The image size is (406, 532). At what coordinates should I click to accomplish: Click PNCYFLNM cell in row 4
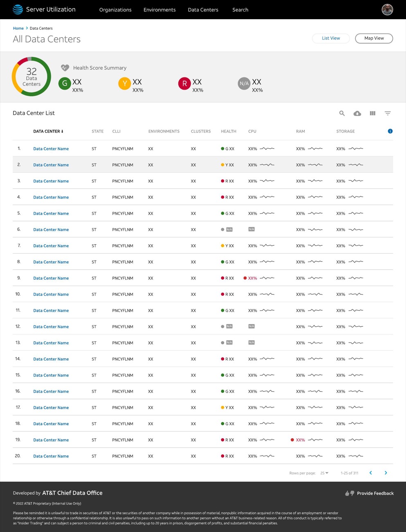[123, 197]
